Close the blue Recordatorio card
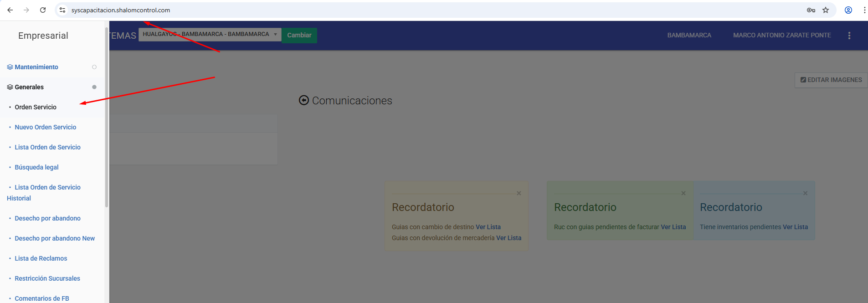This screenshot has height=303, width=868. click(806, 193)
